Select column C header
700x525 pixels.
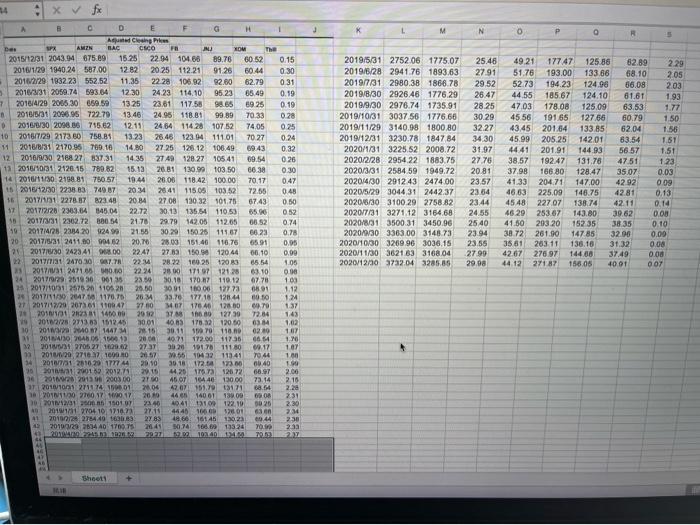click(x=90, y=28)
